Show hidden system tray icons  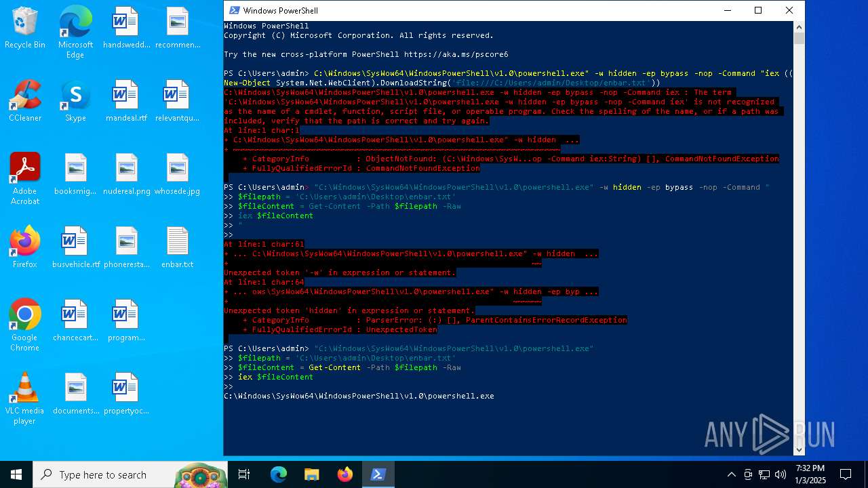point(731,474)
